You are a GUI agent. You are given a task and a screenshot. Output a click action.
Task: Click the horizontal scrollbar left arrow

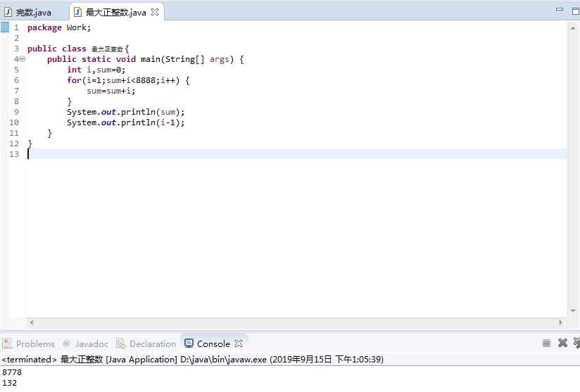click(x=32, y=322)
